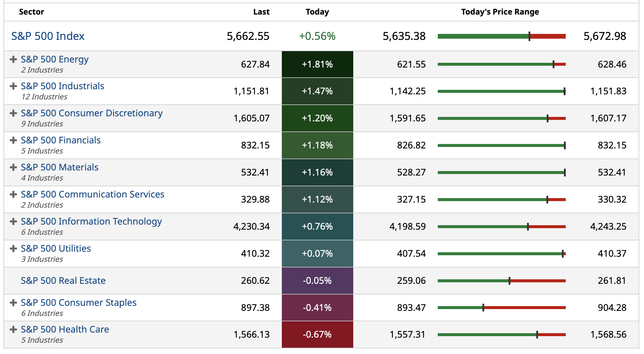Click the S&P 500 Energy sector link
This screenshot has height=354, width=644.
click(54, 59)
